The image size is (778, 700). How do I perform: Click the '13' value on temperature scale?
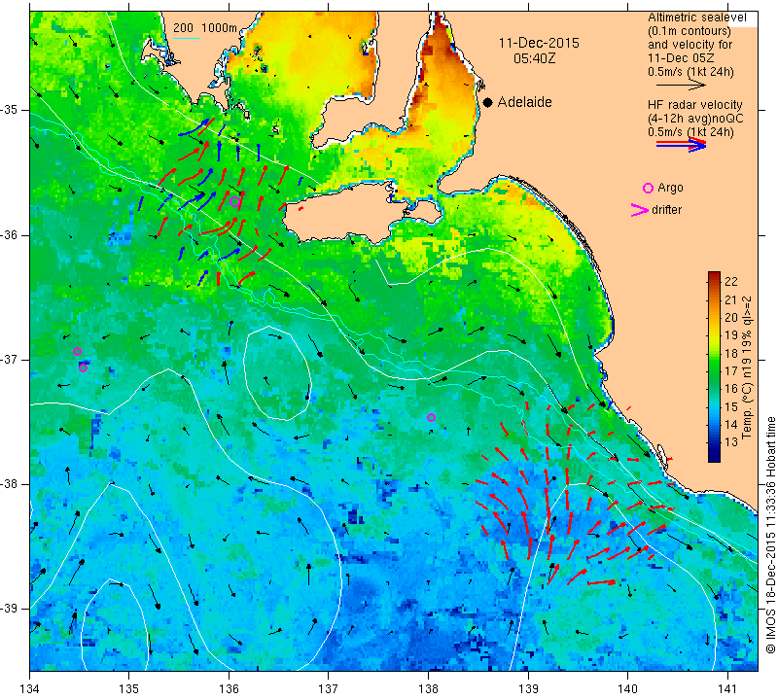(x=731, y=442)
